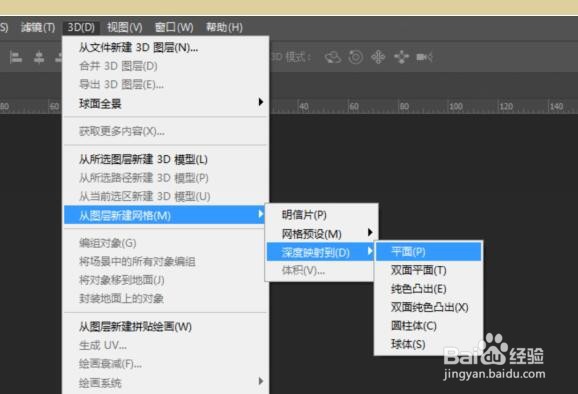Click the align horizontal centers icon
The image size is (578, 394).
pyautogui.click(x=39, y=57)
